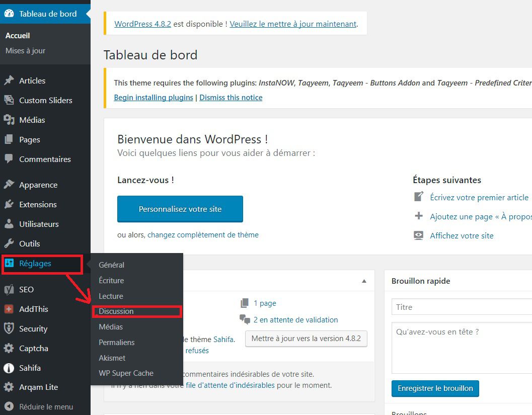The height and width of the screenshot is (415, 532).
Task: Click changez complètement de thème link
Action: (x=203, y=234)
